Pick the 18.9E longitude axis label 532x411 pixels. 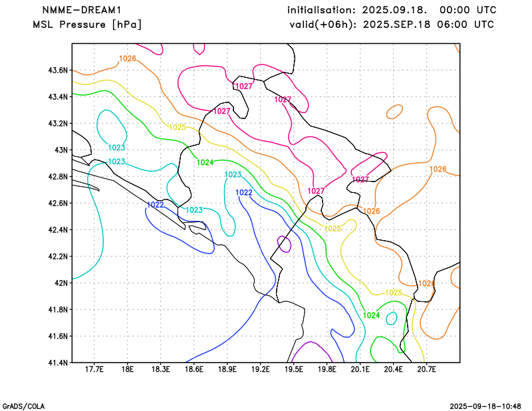click(x=227, y=369)
